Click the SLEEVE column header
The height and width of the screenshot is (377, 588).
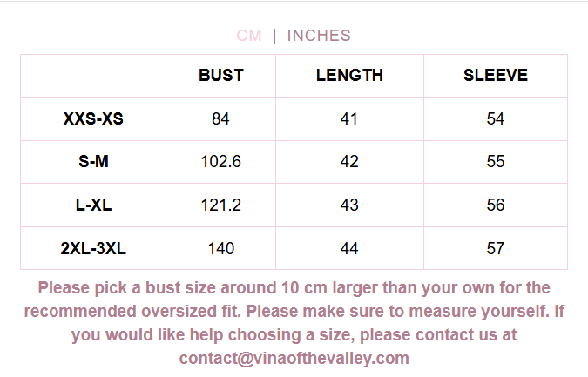pyautogui.click(x=496, y=75)
